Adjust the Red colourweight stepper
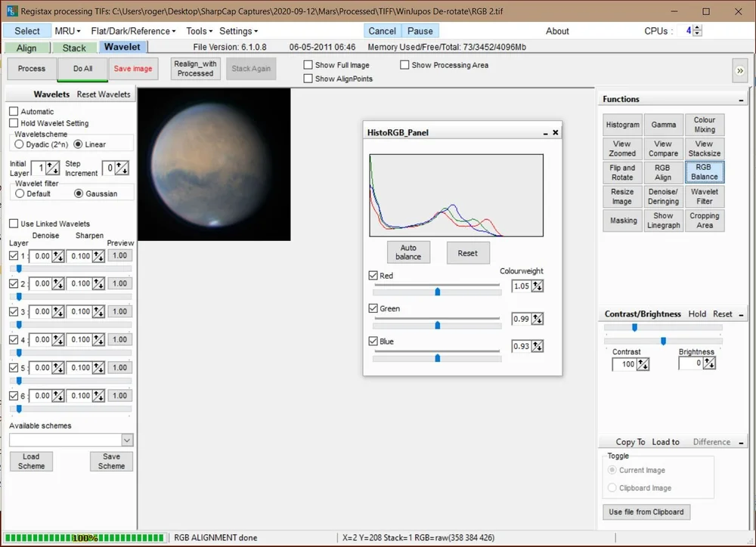756x547 pixels. point(538,286)
